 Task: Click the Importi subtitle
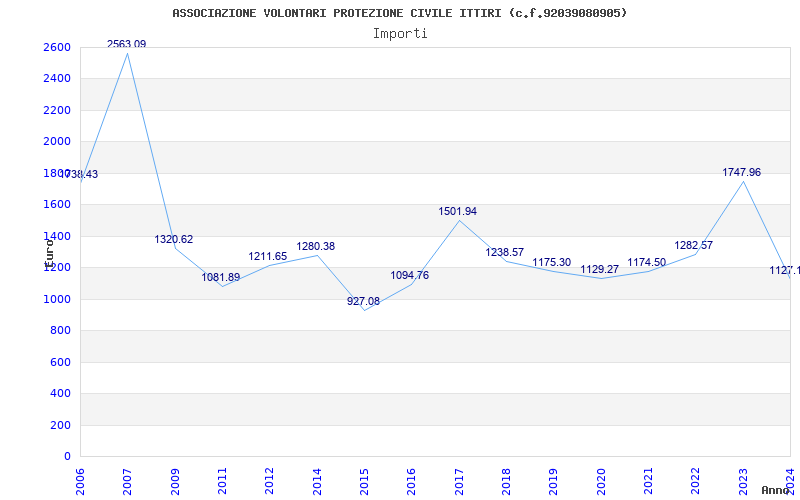click(x=400, y=34)
